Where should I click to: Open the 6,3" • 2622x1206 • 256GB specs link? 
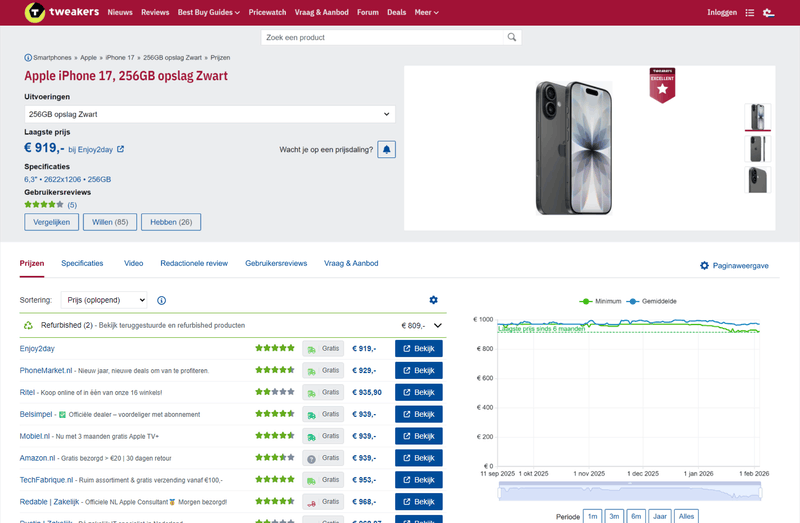[67, 180]
